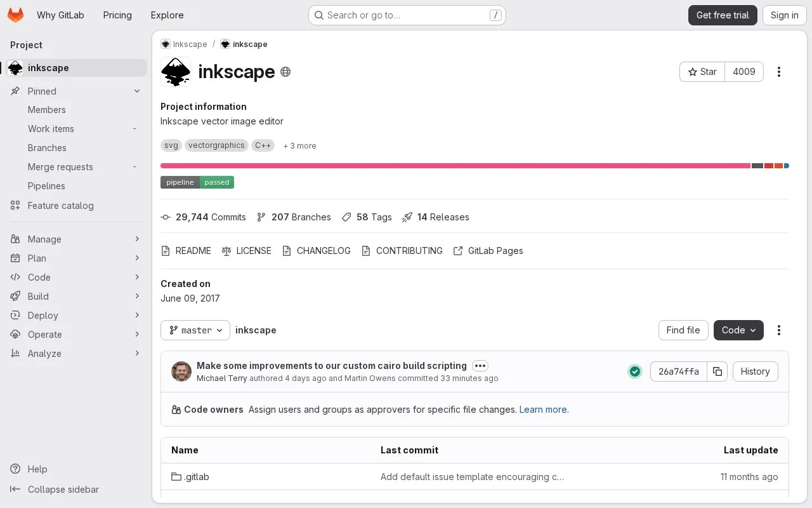Expand the Manage menu
812x508 pixels.
pyautogui.click(x=76, y=239)
